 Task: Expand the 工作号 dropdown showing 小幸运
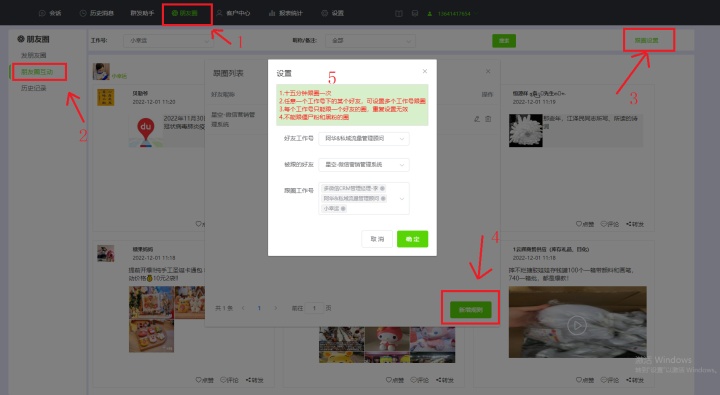[x=168, y=41]
